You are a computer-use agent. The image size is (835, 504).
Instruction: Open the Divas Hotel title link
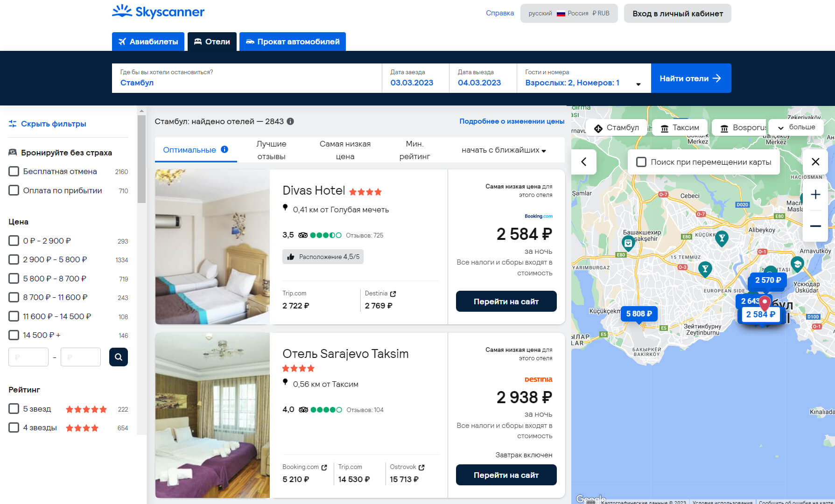pyautogui.click(x=314, y=190)
